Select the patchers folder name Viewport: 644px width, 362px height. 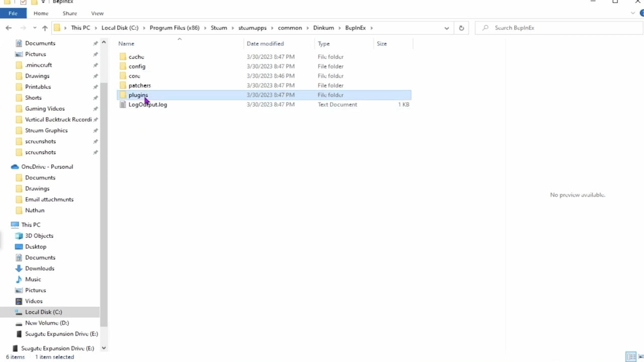click(139, 85)
